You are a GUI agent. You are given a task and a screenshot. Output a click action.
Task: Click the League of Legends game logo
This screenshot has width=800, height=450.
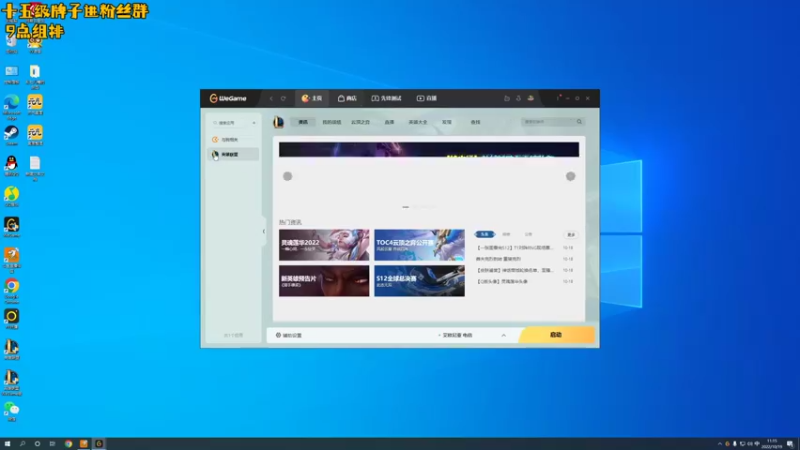pos(278,122)
